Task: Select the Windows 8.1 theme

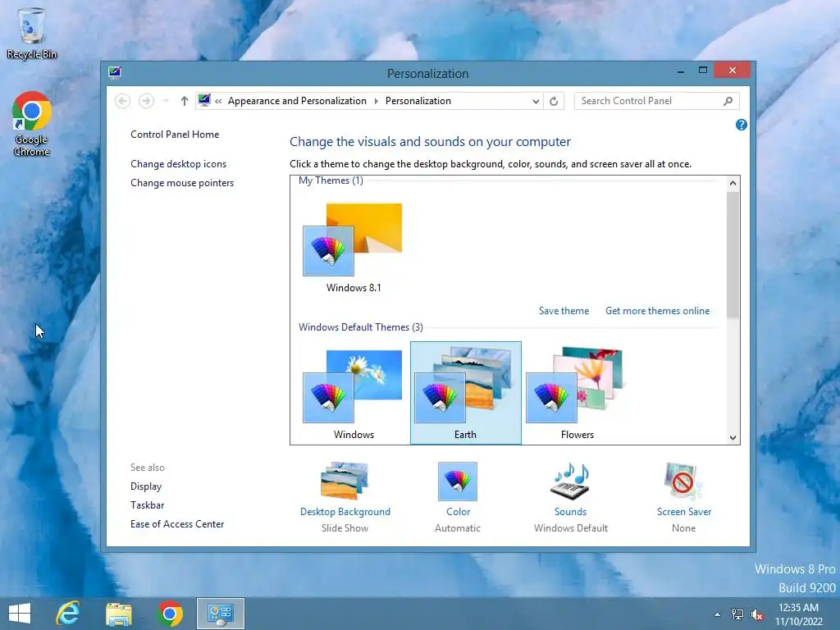Action: coord(354,248)
